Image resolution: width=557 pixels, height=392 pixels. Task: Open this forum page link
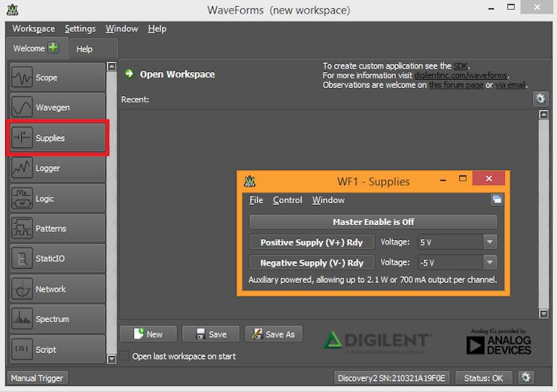[x=456, y=85]
